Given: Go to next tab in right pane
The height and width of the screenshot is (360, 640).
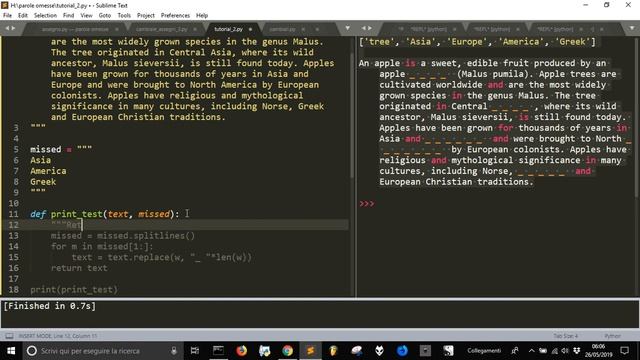Looking at the screenshot, I should click(x=370, y=28).
